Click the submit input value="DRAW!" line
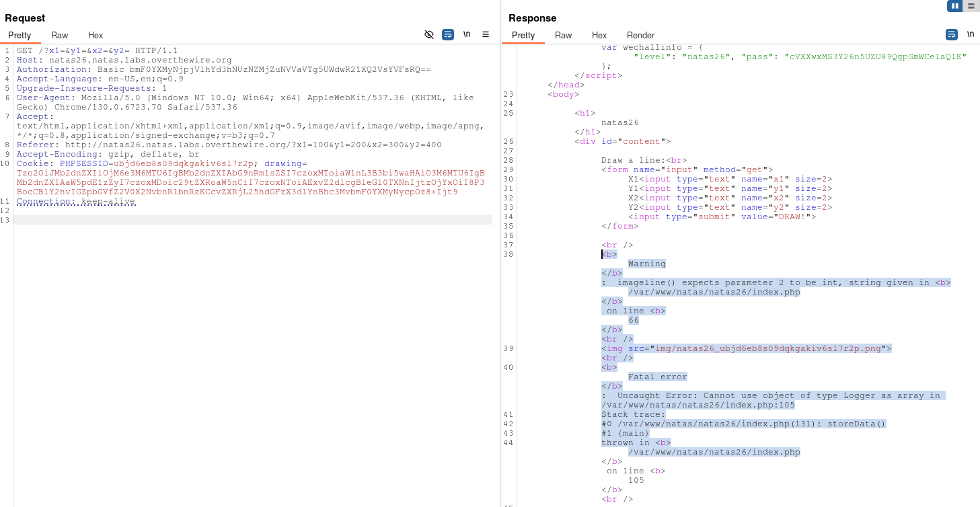 click(x=722, y=217)
